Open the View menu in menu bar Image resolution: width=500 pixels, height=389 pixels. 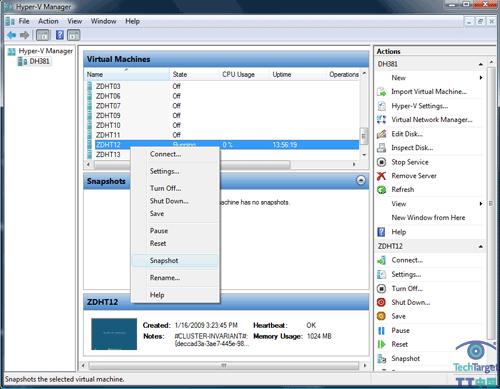click(74, 21)
